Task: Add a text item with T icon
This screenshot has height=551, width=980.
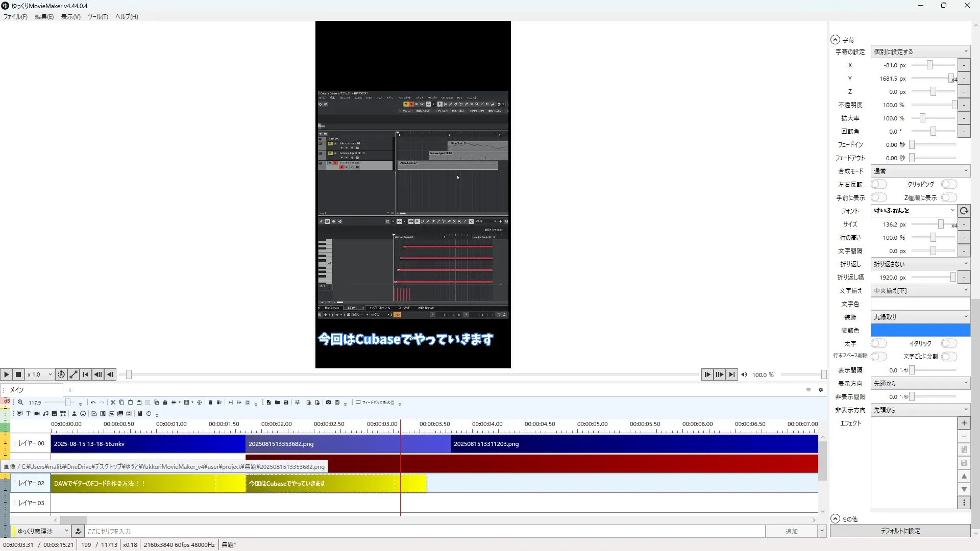Action: (28, 414)
